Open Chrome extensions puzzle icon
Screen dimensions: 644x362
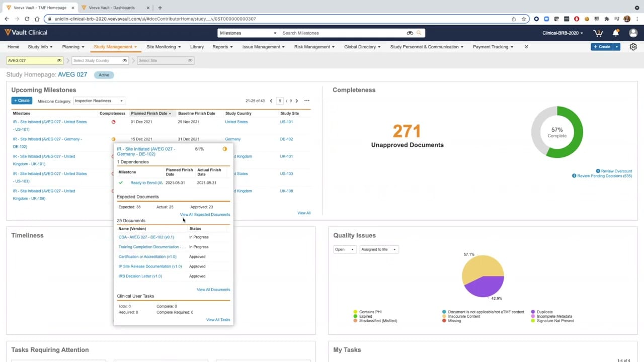[x=607, y=19]
